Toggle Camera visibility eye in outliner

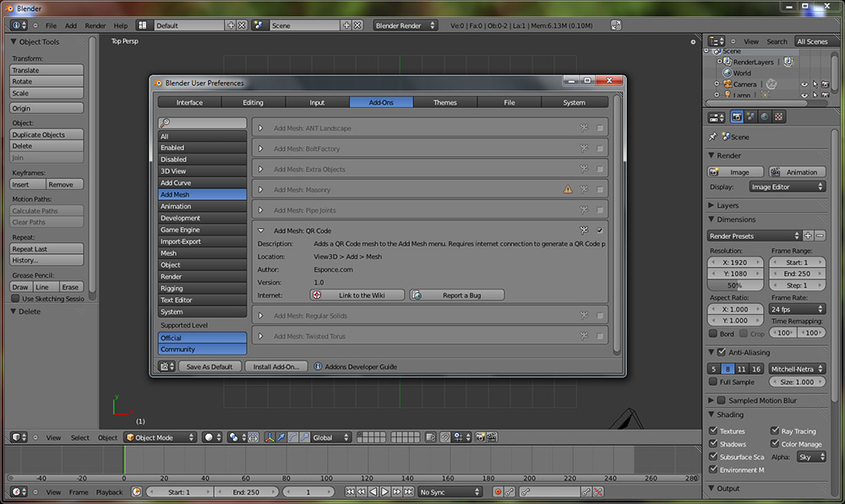804,84
